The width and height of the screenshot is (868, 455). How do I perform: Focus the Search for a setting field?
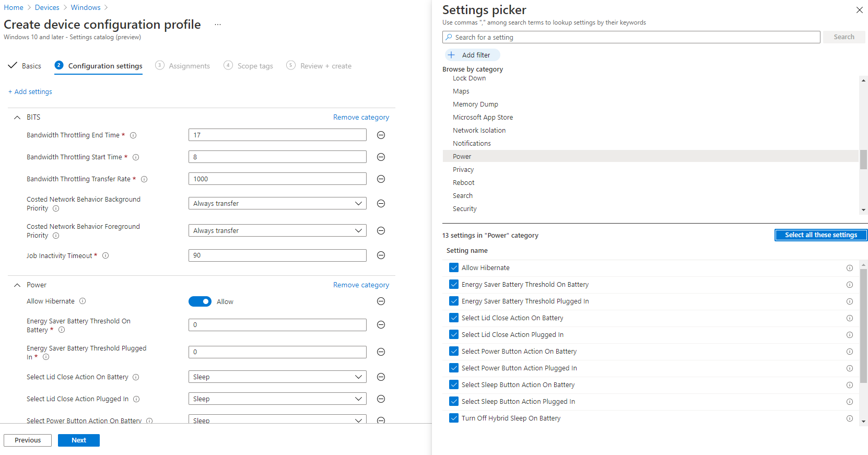click(x=631, y=37)
